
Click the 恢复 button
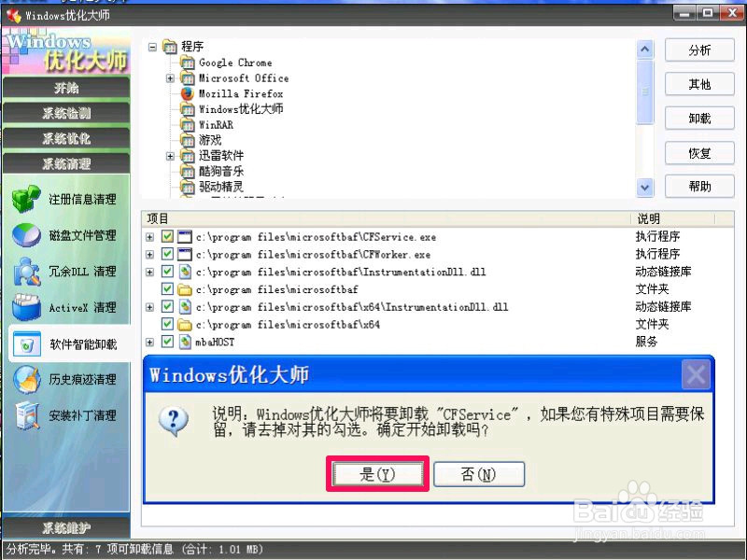tap(699, 153)
